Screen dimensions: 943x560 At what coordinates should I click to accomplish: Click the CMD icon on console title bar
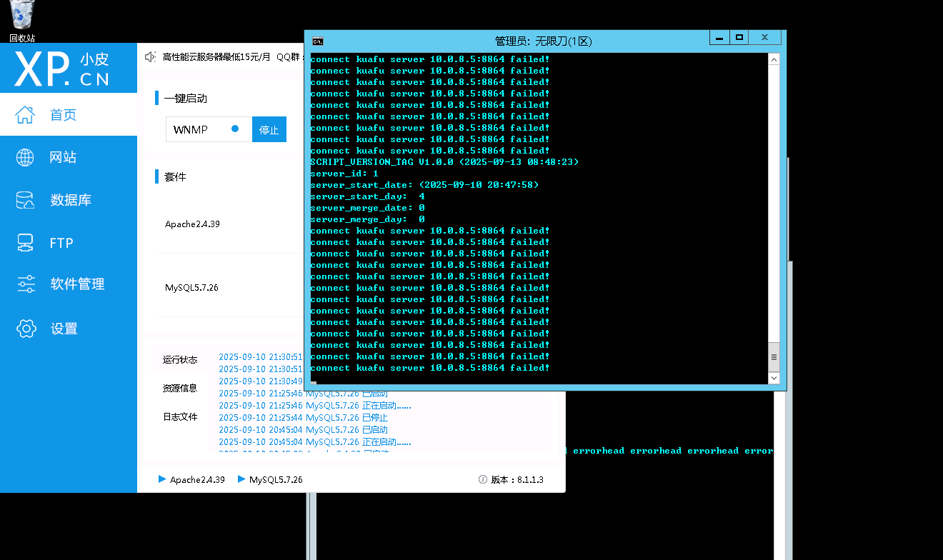point(317,41)
